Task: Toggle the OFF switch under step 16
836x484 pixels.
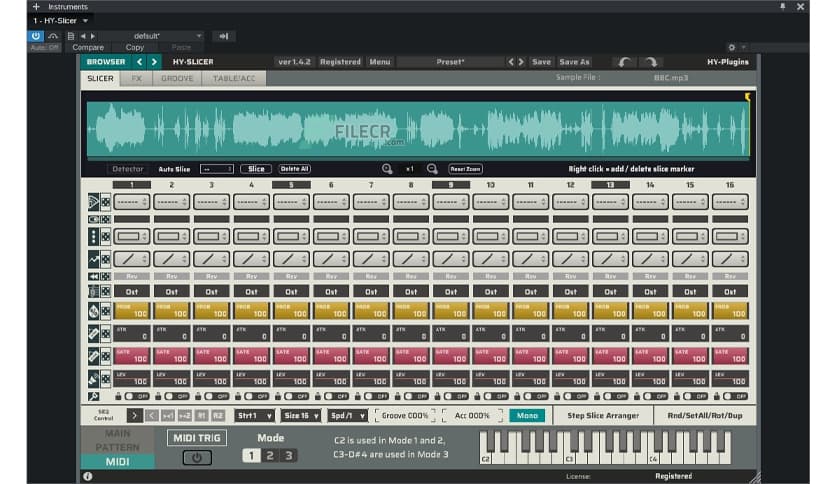Action: (735, 397)
